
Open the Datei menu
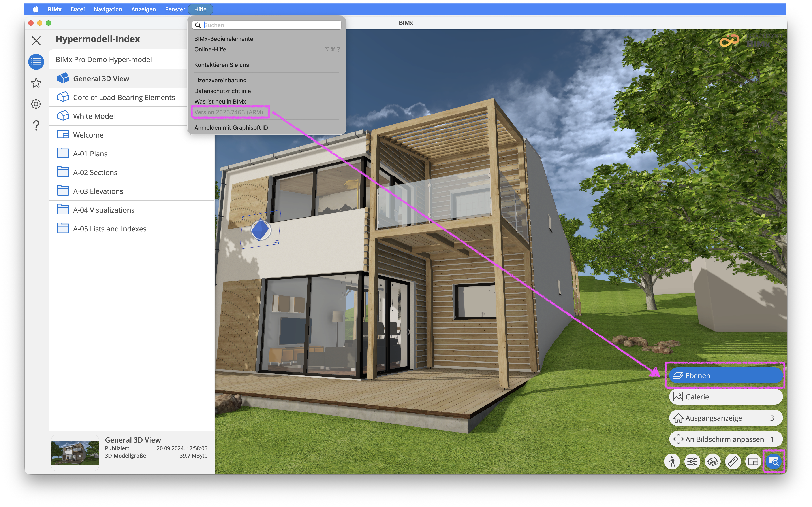tap(77, 9)
